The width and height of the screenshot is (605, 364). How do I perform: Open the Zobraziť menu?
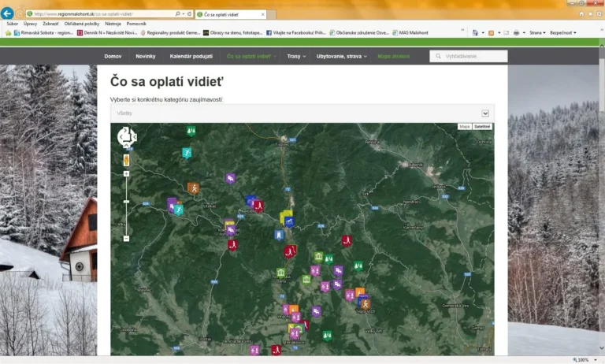click(x=50, y=24)
